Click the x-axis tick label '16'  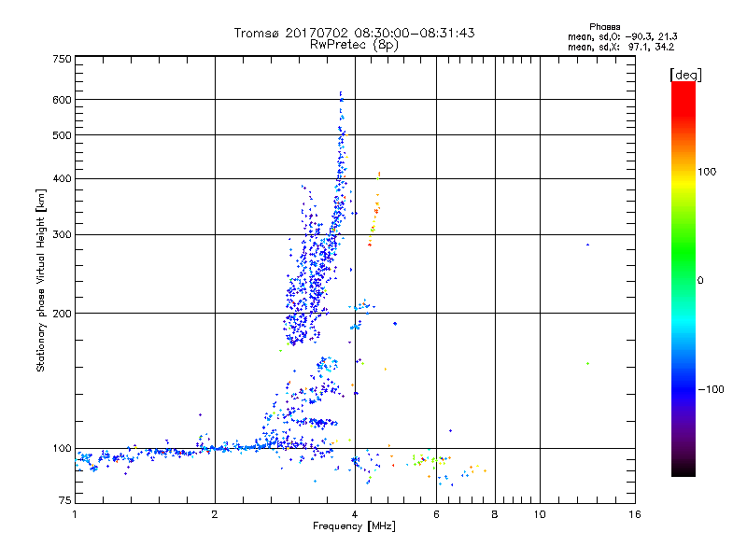pyautogui.click(x=635, y=514)
